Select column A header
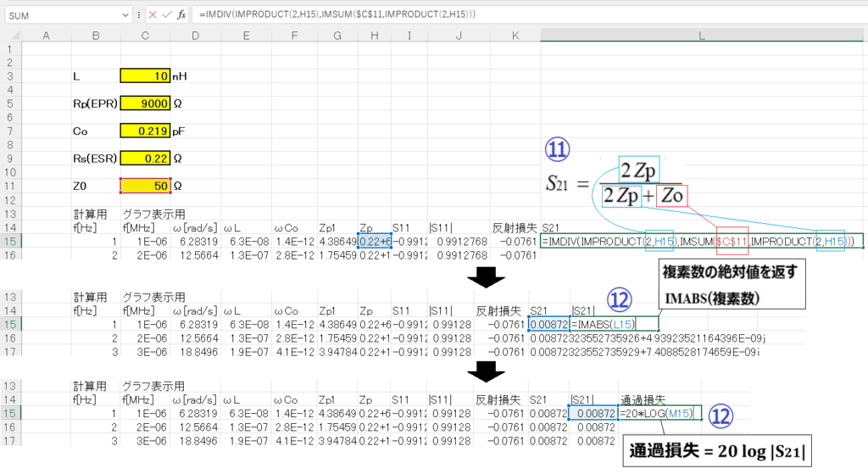 coord(47,34)
